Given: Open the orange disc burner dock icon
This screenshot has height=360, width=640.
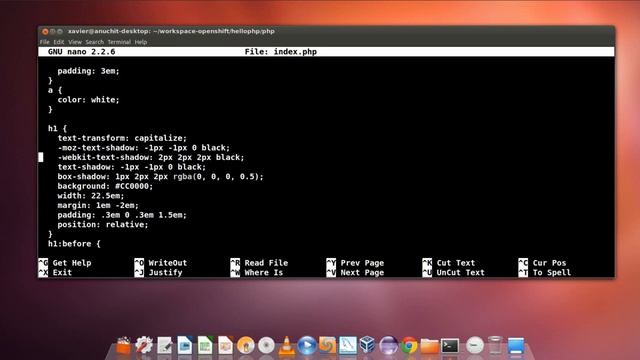Looking at the screenshot, I should coord(246,345).
